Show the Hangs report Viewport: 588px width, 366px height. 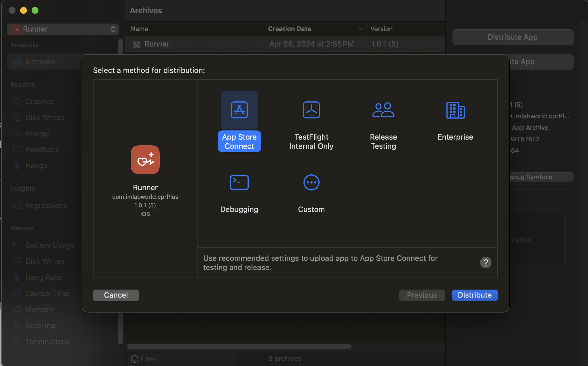pyautogui.click(x=36, y=166)
